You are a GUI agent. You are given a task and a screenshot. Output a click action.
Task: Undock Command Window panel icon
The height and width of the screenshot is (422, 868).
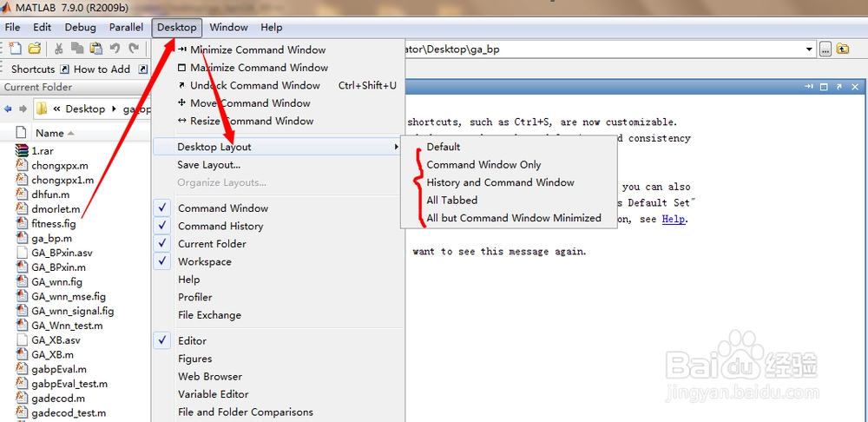coord(838,87)
